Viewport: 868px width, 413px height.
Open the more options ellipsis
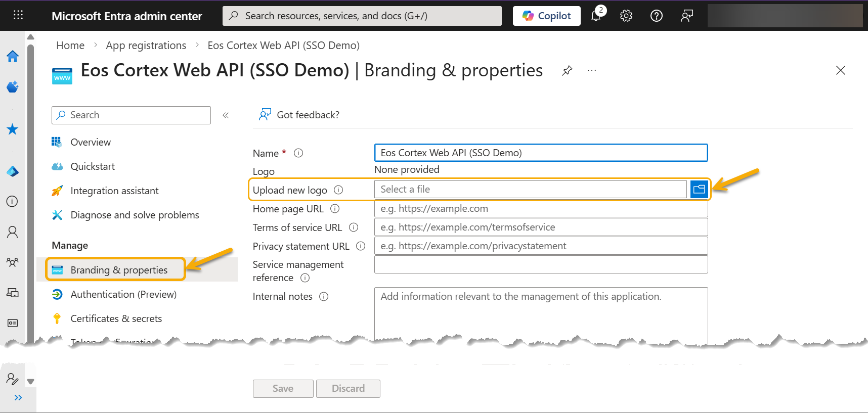[592, 71]
